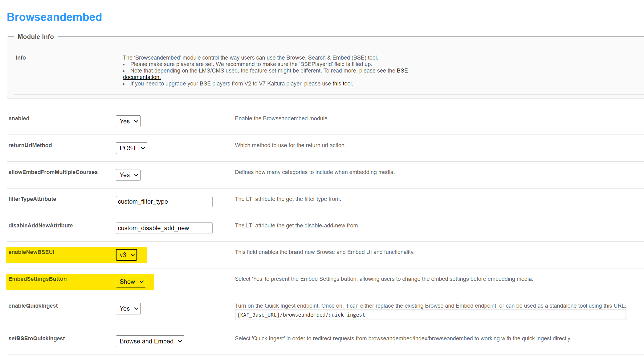The width and height of the screenshot is (644, 357).
Task: Click the filter type LTI attribute description
Action: [288, 199]
